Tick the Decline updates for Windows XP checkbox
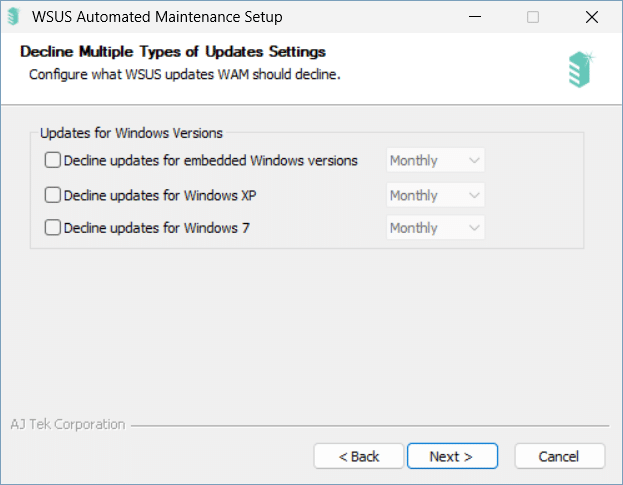623x485 pixels. click(x=52, y=195)
